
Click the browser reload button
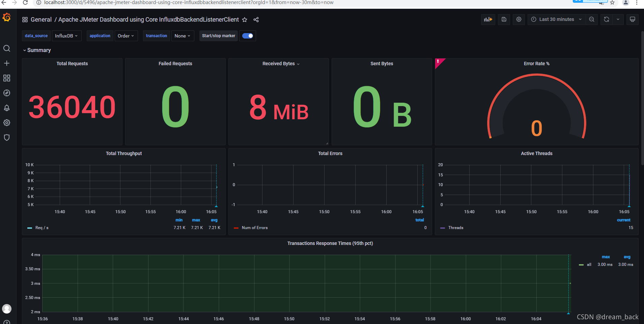click(25, 2)
